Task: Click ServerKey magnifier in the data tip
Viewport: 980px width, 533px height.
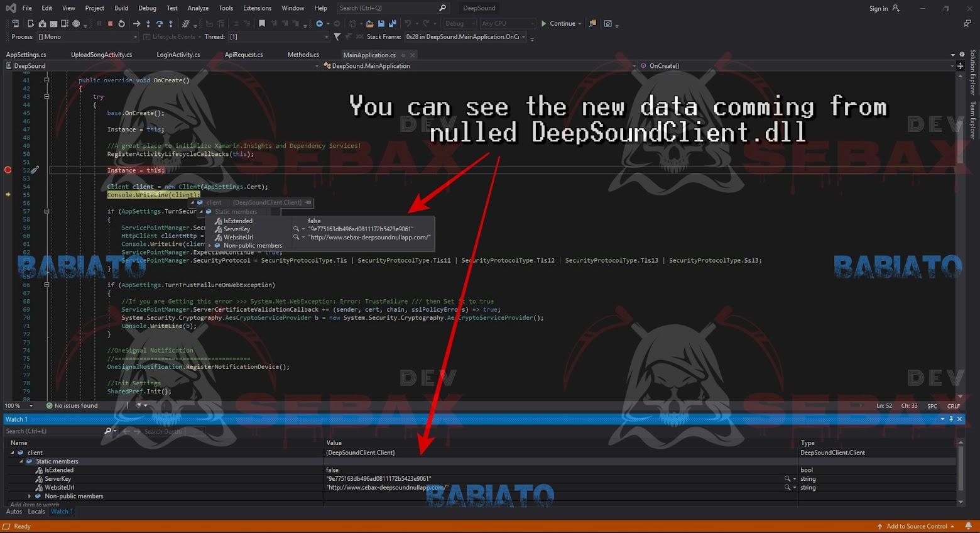Action: tap(296, 229)
